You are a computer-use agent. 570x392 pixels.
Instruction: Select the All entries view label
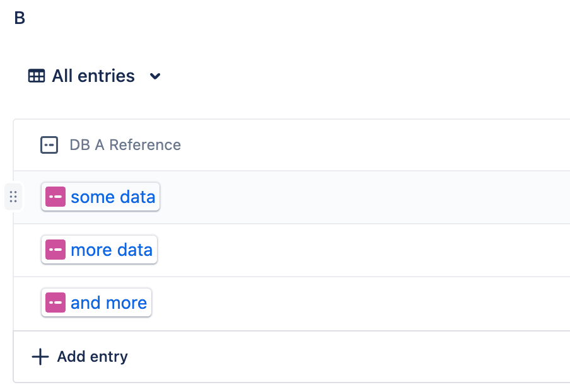(93, 76)
